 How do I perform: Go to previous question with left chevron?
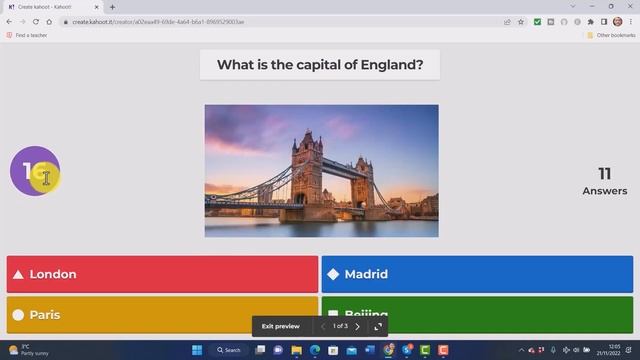coord(323,327)
